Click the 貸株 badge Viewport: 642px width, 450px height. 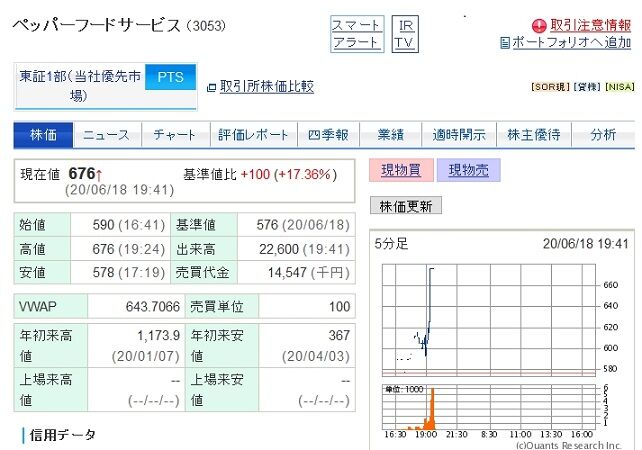587,87
